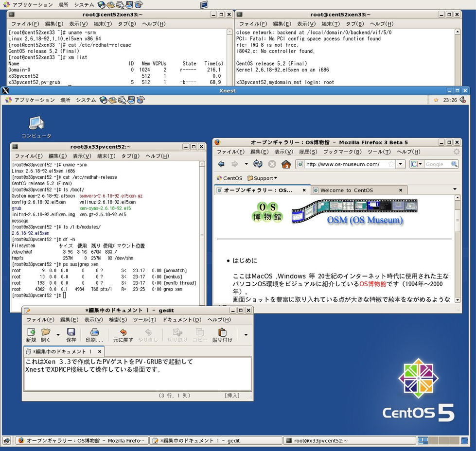
Task: Click gedit コピー copy icon
Action: tap(200, 335)
